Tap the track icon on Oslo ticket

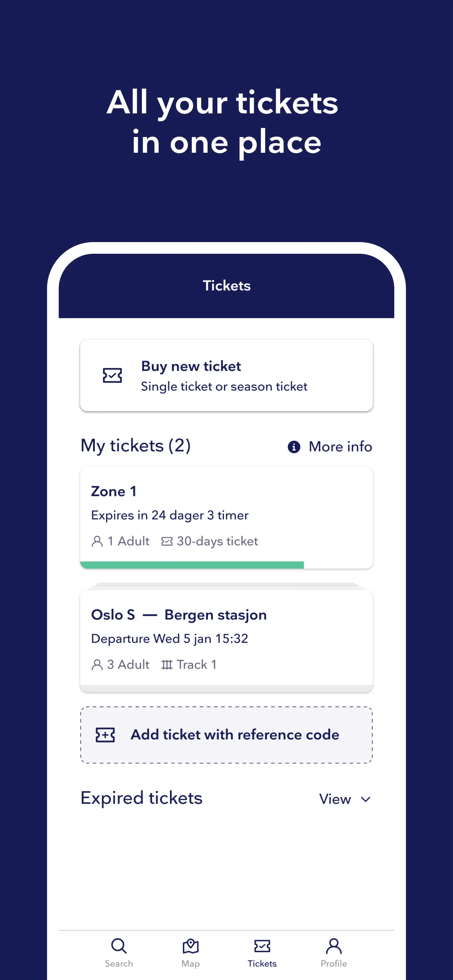click(167, 665)
